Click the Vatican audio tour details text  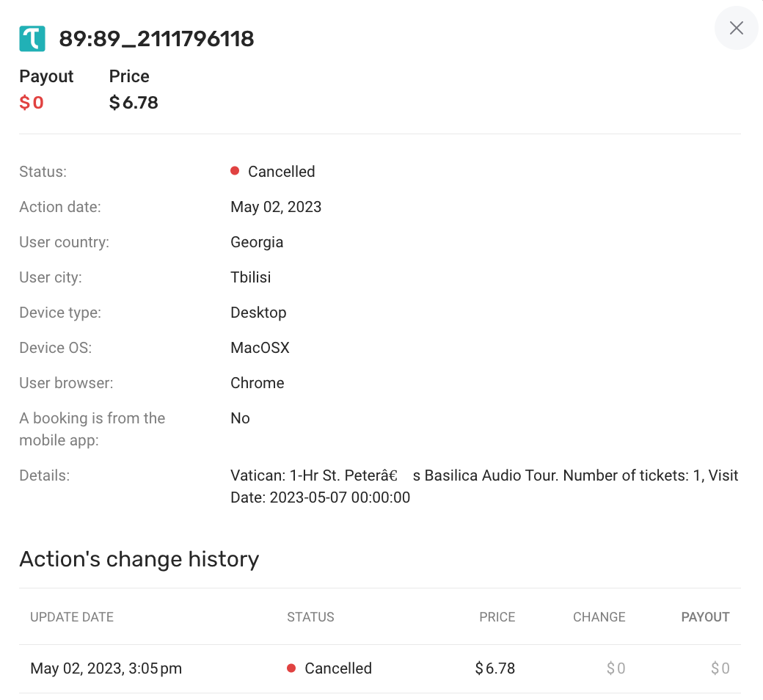(x=484, y=486)
